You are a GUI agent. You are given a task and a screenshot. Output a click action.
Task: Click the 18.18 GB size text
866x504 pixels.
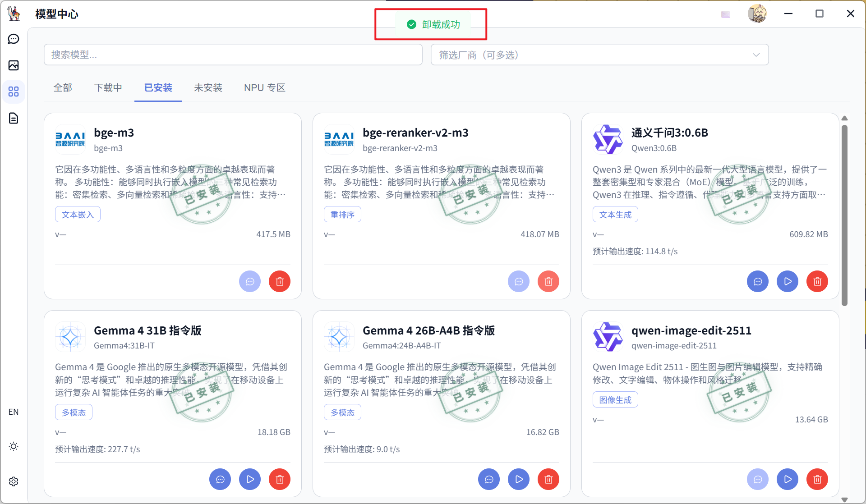[x=274, y=432]
